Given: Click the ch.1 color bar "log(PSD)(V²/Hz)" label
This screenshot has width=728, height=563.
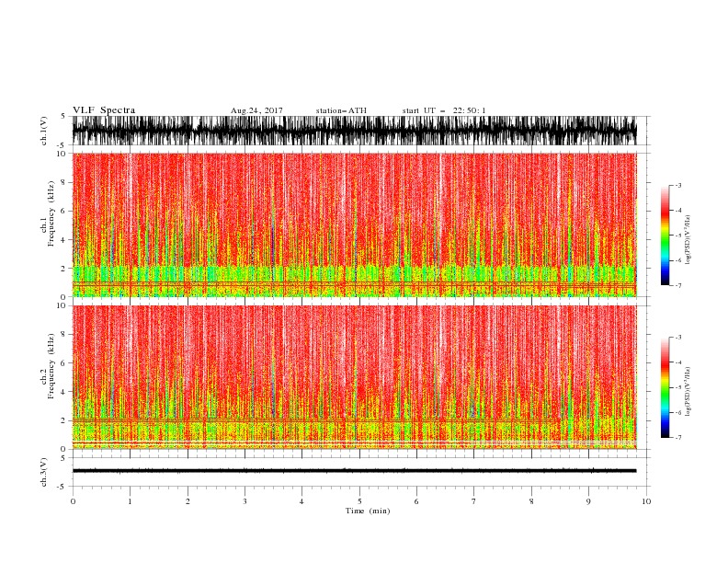Looking at the screenshot, I should click(688, 240).
